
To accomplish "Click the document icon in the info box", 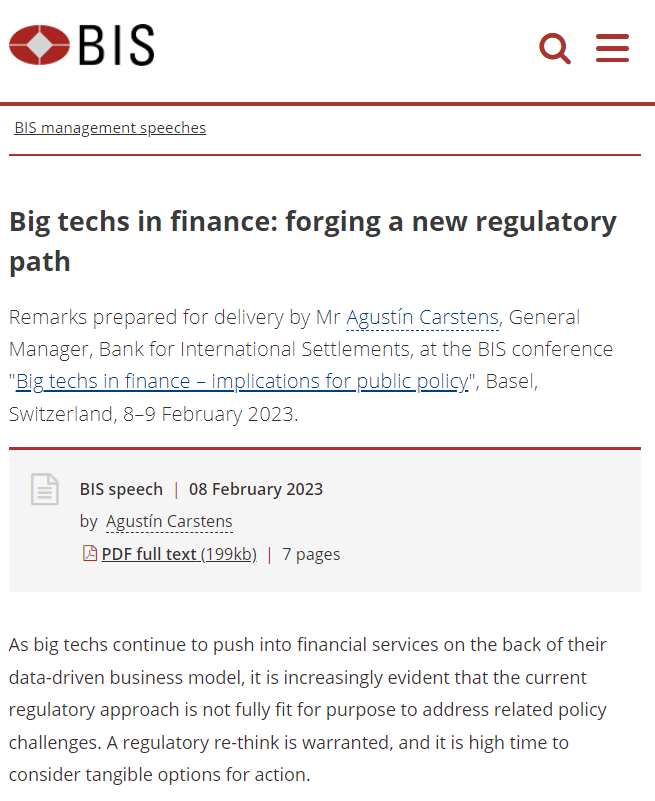I will [x=45, y=489].
